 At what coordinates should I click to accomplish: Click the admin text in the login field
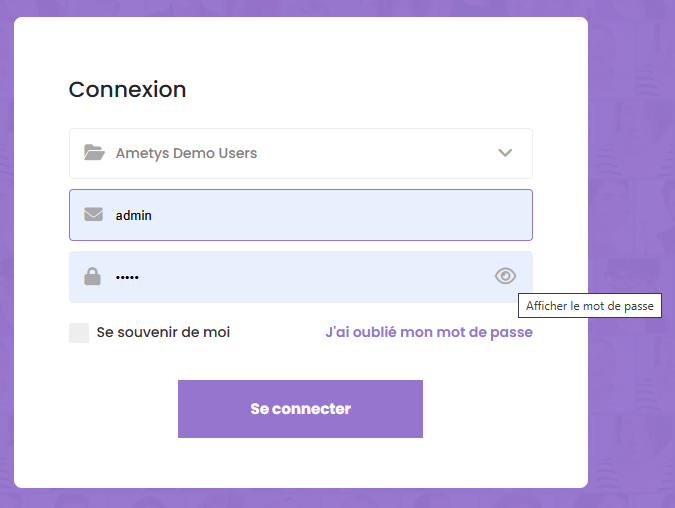pos(133,215)
